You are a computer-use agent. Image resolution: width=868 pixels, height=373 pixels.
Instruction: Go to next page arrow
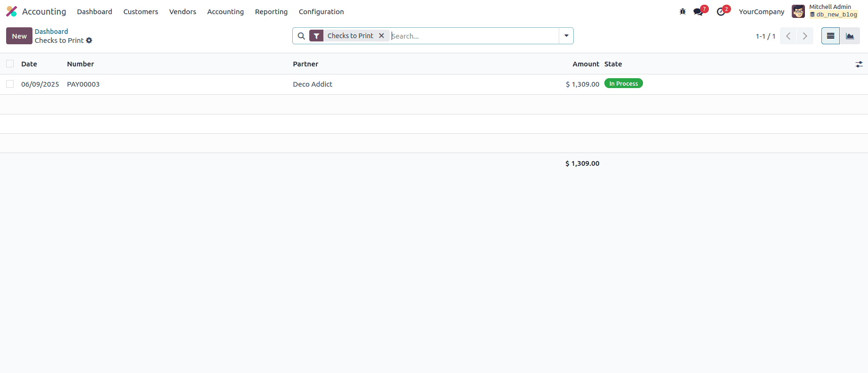pos(805,36)
